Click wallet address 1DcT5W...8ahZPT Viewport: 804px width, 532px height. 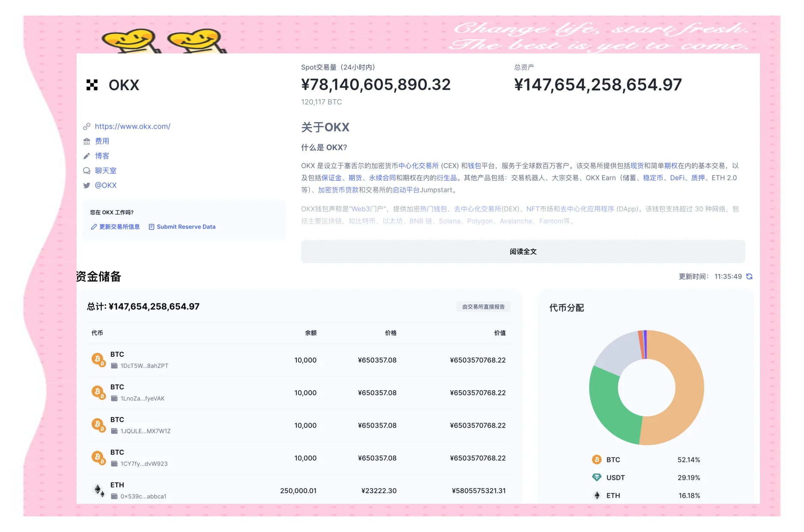click(x=145, y=366)
